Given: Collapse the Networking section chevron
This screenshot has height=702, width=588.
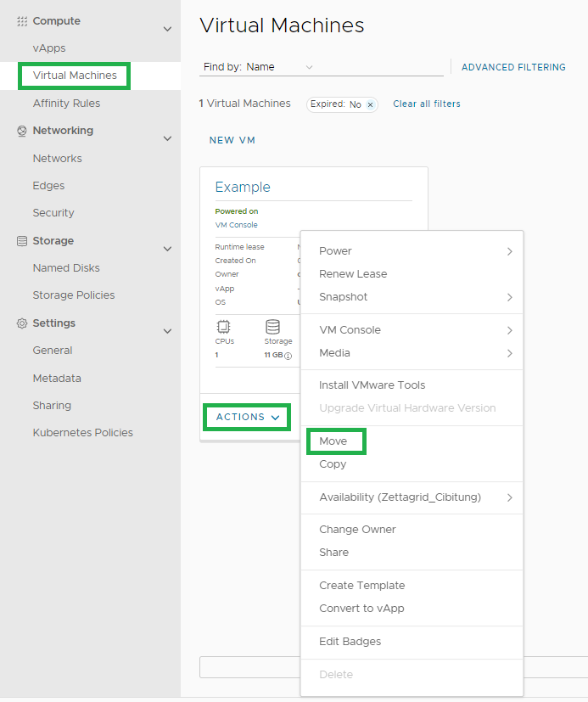Looking at the screenshot, I should [x=167, y=139].
